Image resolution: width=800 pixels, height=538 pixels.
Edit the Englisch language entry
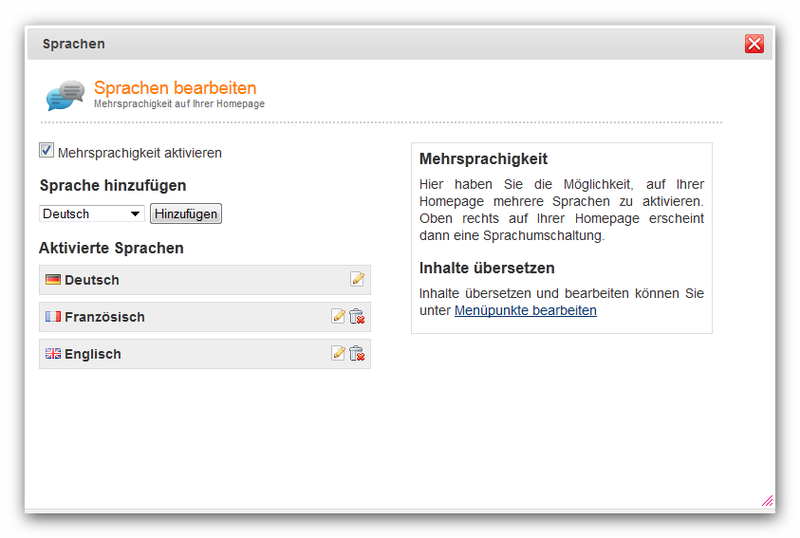(x=338, y=353)
